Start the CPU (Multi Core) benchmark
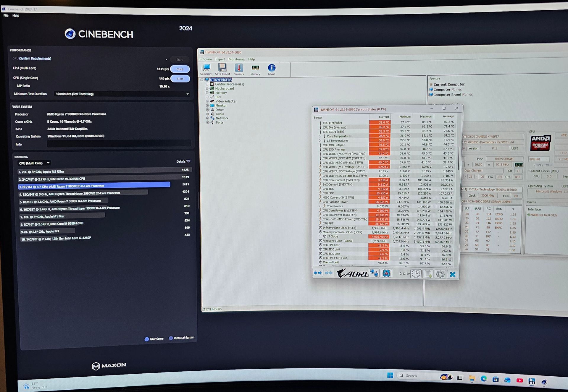This screenshot has height=392, width=568. (x=180, y=69)
